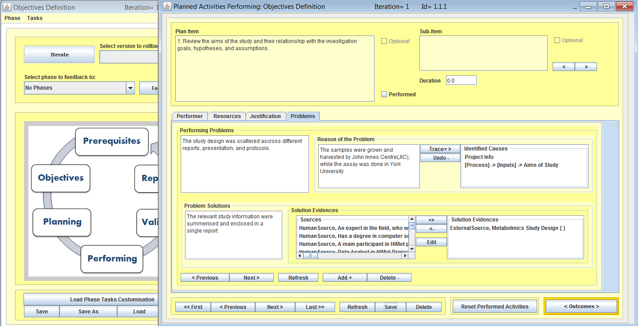Viewport: 644px width, 332px height.
Task: Check the Performed checkbox
Action: (384, 95)
